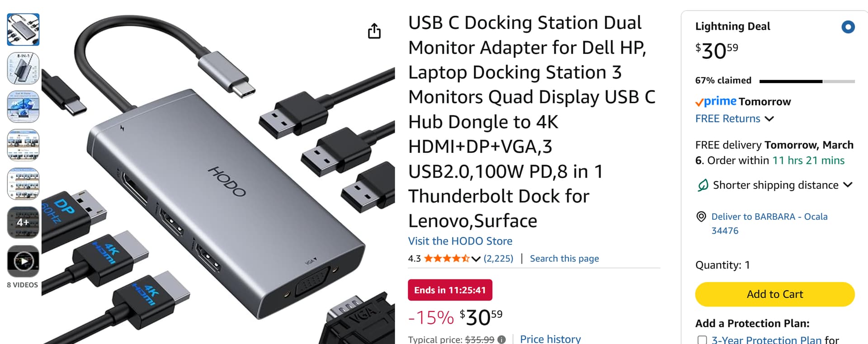Image resolution: width=868 pixels, height=344 pixels.
Task: Select the first product image thumbnail
Action: tap(23, 30)
